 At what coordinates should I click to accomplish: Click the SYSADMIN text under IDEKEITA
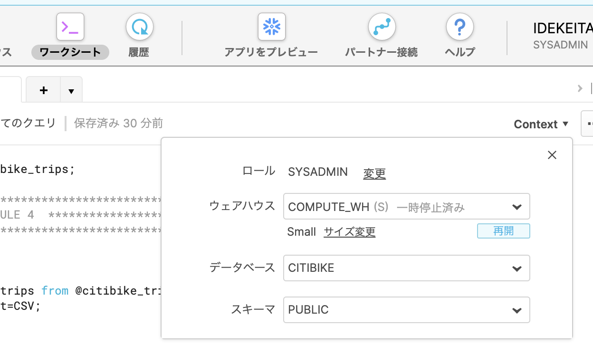[561, 45]
